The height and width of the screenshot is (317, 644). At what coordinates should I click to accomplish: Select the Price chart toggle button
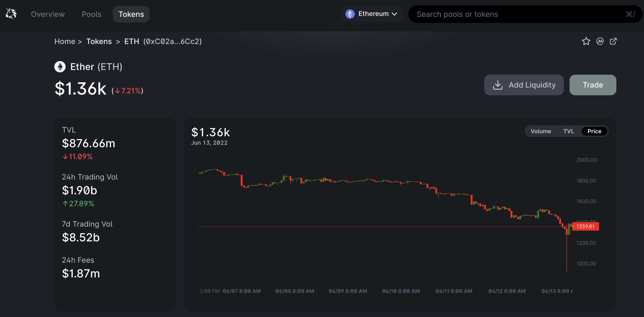click(594, 131)
